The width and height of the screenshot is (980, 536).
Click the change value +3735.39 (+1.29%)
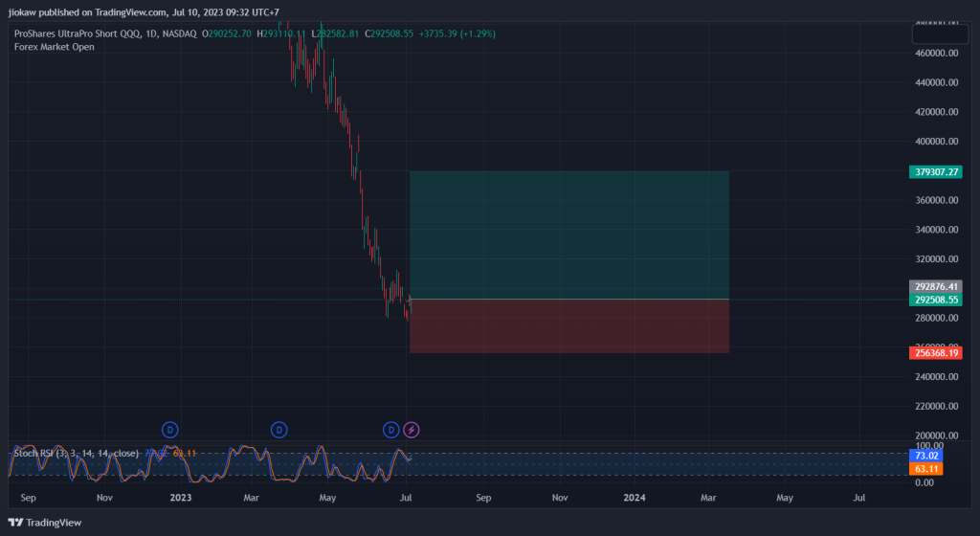457,33
